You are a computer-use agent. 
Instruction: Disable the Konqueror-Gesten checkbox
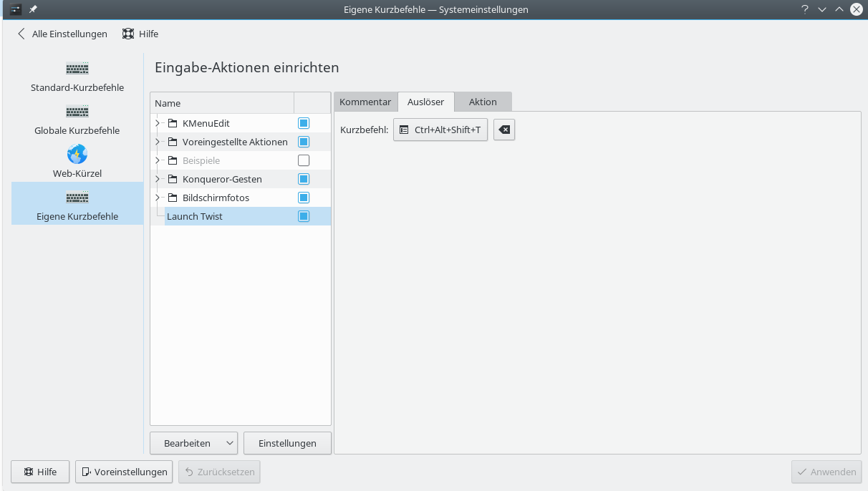(x=304, y=179)
